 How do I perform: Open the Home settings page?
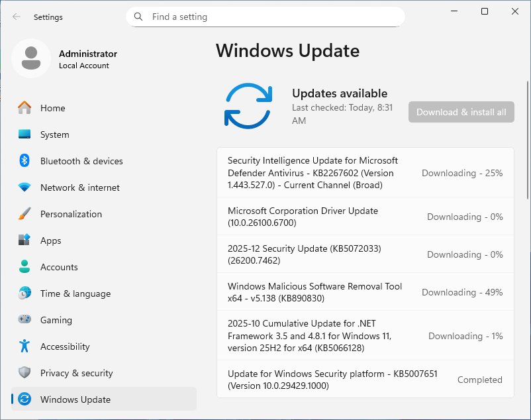(x=104, y=108)
